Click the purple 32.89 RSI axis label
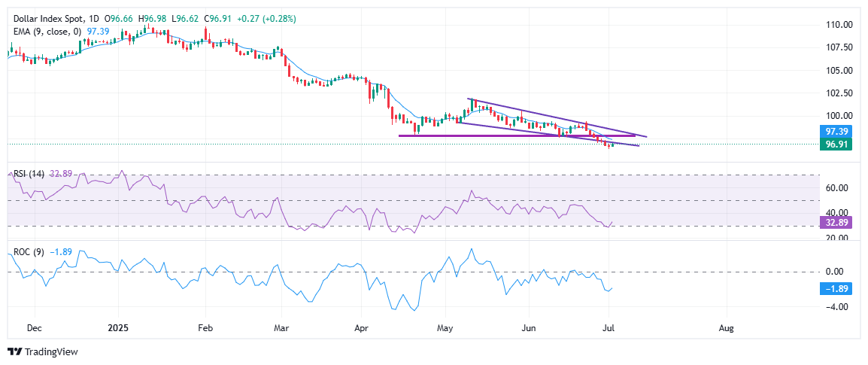The image size is (868, 365). tap(836, 224)
